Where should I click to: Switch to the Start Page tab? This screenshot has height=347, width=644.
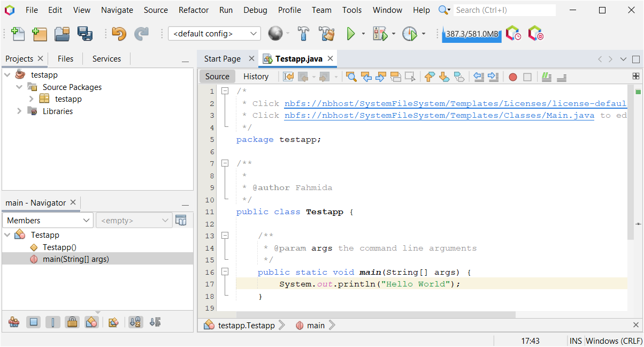click(223, 59)
